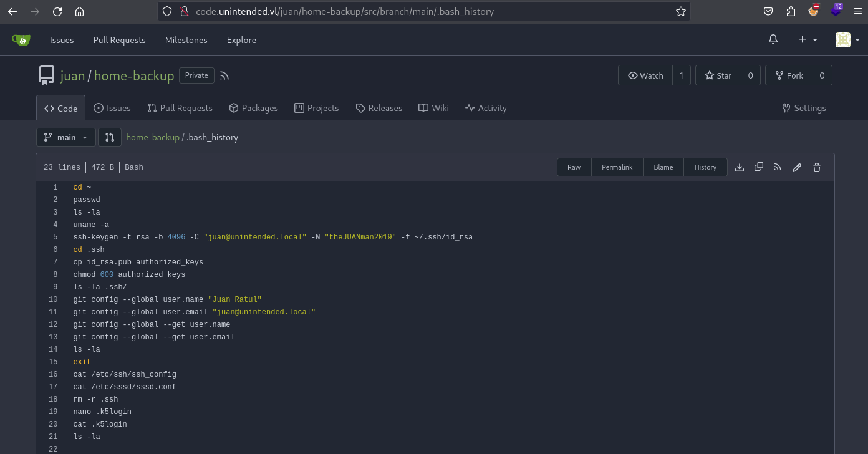The height and width of the screenshot is (454, 868).
Task: Open the plus create-new dropdown
Action: point(808,40)
